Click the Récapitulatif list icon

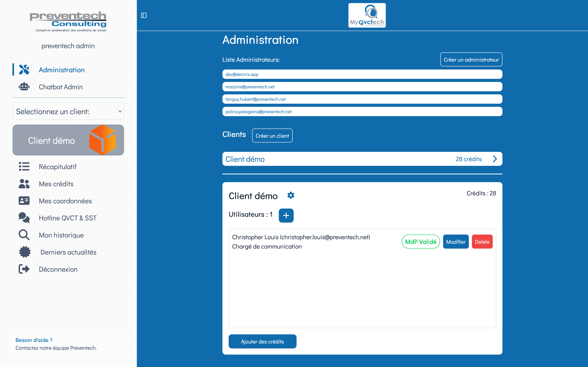[x=24, y=167]
